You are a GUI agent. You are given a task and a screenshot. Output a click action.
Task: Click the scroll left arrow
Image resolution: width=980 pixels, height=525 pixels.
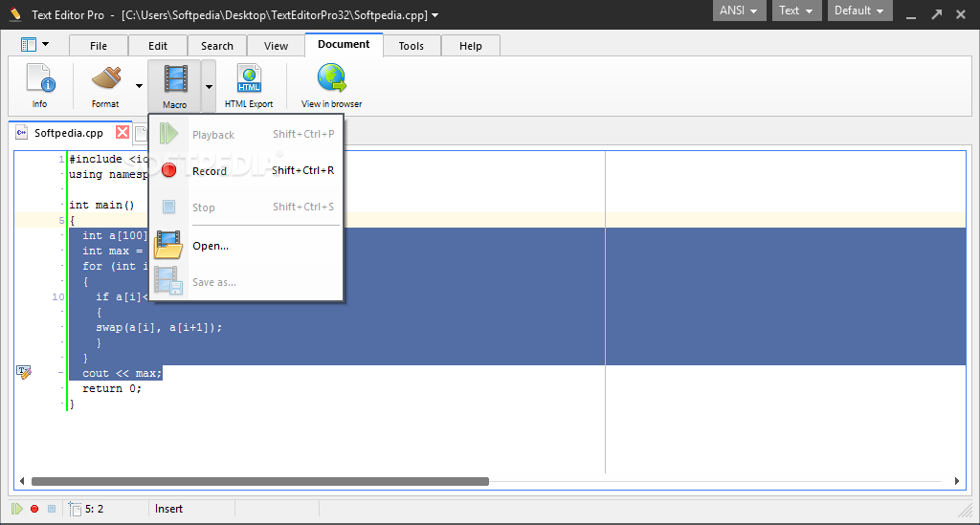(22, 481)
